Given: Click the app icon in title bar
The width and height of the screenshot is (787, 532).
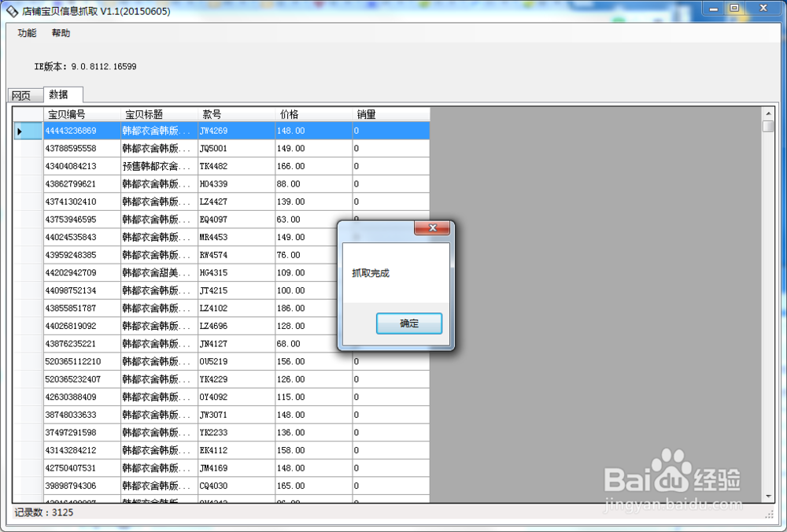Looking at the screenshot, I should point(12,11).
